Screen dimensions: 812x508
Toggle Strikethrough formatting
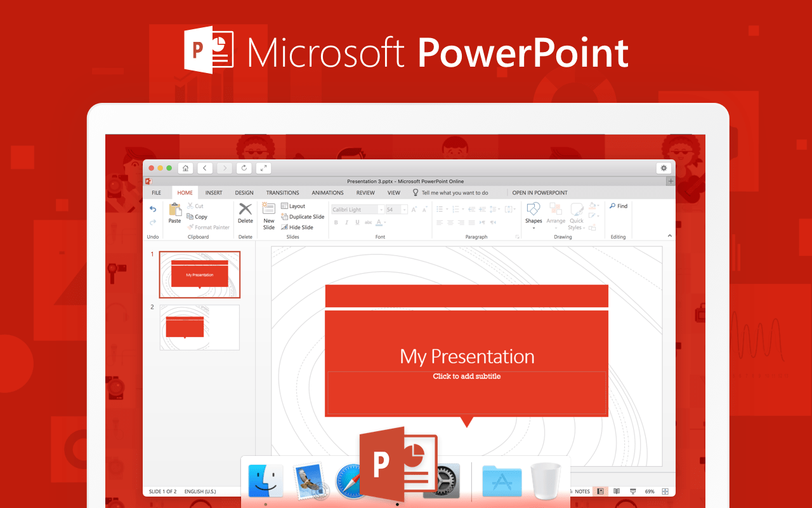click(x=368, y=222)
